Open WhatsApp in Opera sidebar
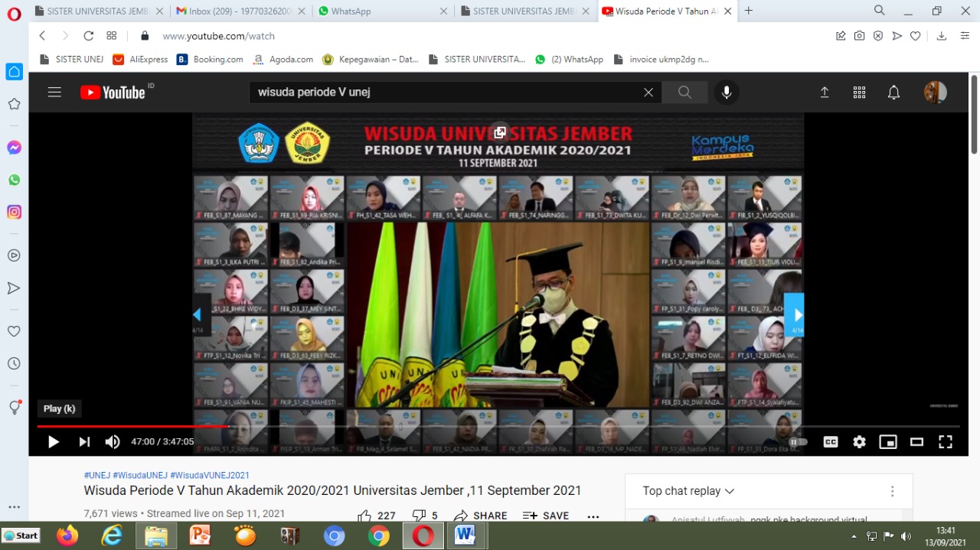 14,180
